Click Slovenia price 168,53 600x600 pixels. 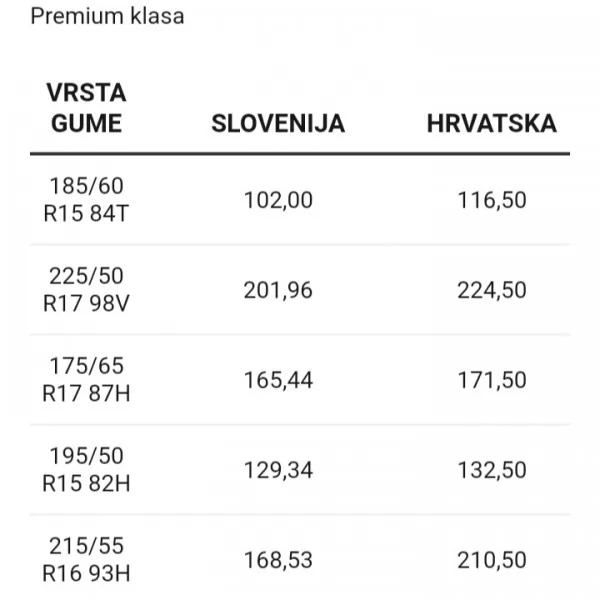(278, 560)
